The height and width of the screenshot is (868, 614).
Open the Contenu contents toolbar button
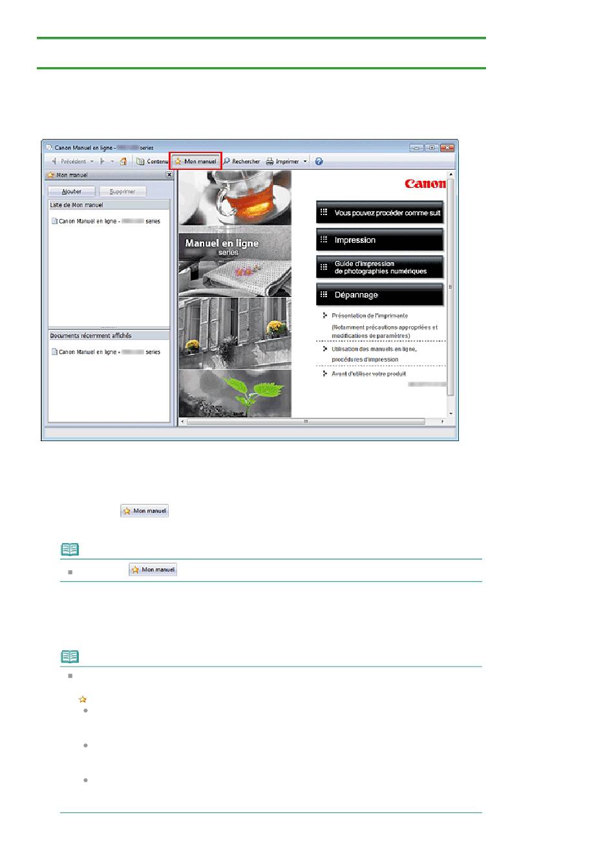coord(152,161)
